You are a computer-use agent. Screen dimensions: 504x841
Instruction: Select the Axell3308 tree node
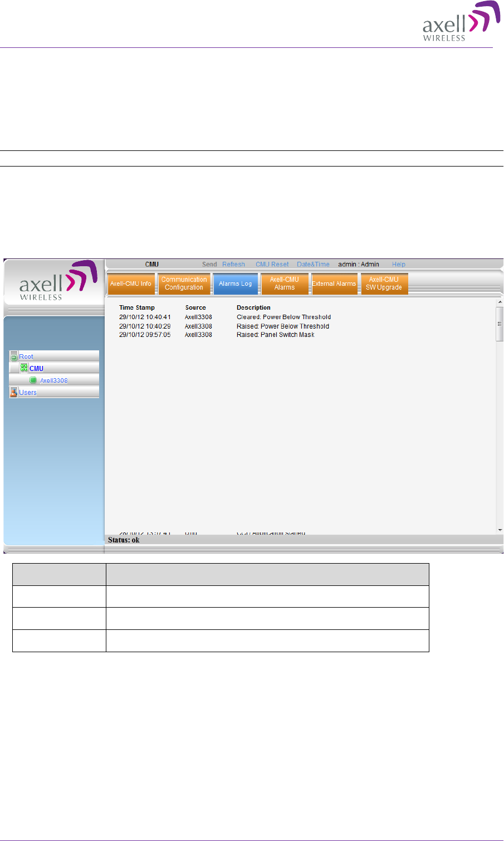tap(54, 380)
